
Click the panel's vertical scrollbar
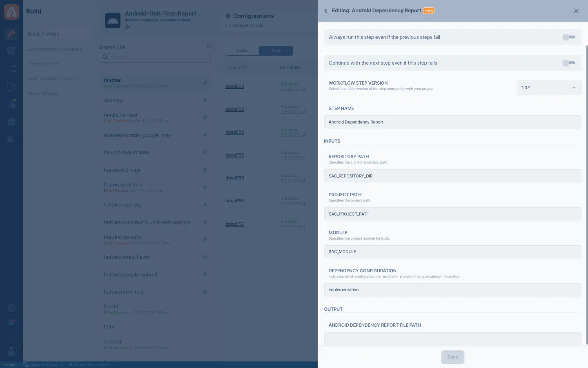pyautogui.click(x=586, y=194)
